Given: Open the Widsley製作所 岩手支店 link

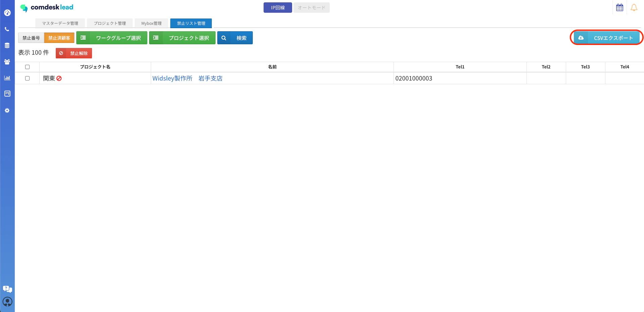Looking at the screenshot, I should (187, 78).
